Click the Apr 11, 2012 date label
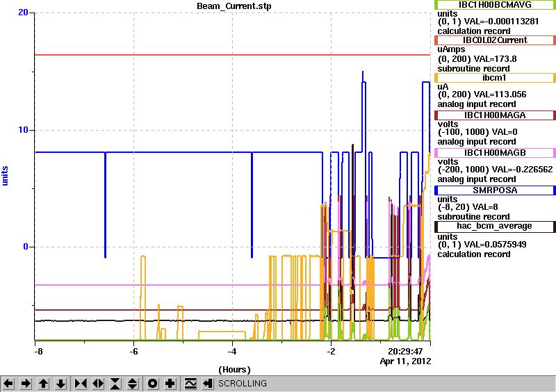 (x=405, y=361)
